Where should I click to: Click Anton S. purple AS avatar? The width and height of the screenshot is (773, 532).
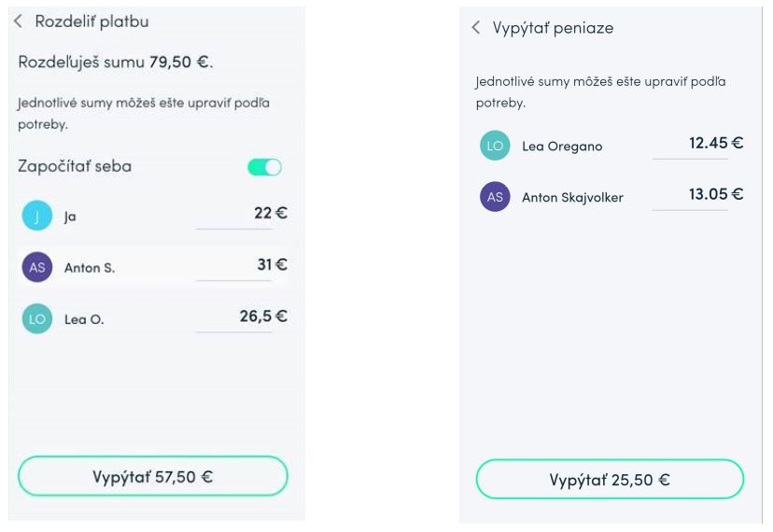point(35,268)
